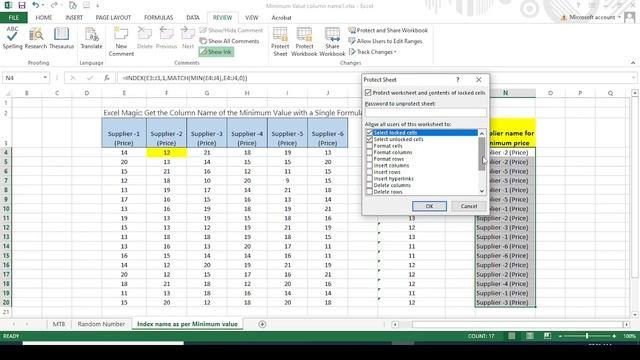Open the Name Box dropdown arrow
Image resolution: width=640 pixels, height=360 pixels.
click(x=45, y=78)
